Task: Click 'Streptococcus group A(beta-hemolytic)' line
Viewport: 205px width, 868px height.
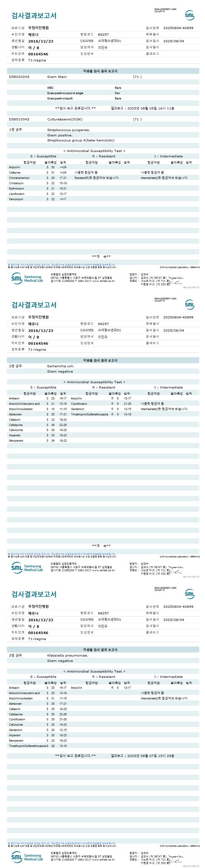Action: point(80,140)
